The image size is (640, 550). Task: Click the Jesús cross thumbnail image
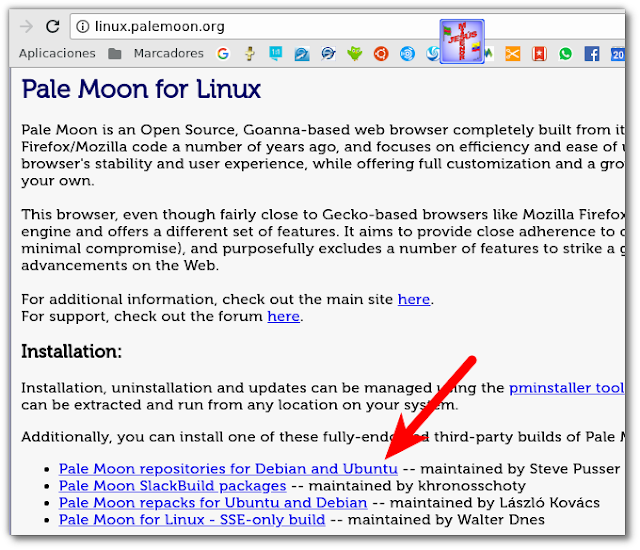coord(462,41)
